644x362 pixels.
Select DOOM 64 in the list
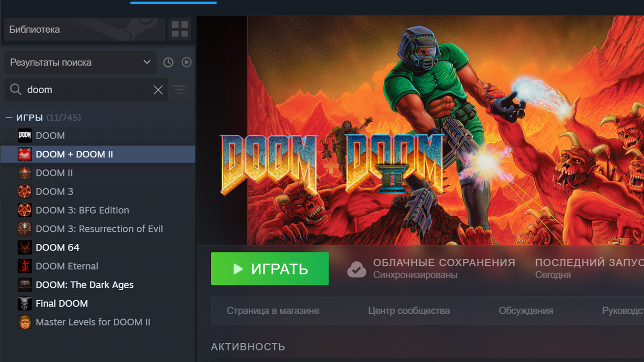(98, 247)
